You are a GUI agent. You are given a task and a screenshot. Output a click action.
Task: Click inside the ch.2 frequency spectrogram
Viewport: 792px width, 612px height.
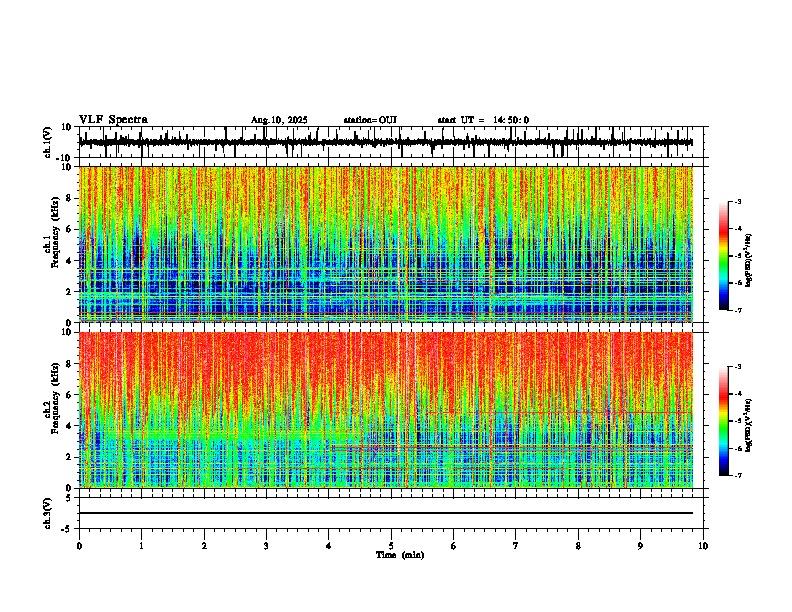point(386,410)
